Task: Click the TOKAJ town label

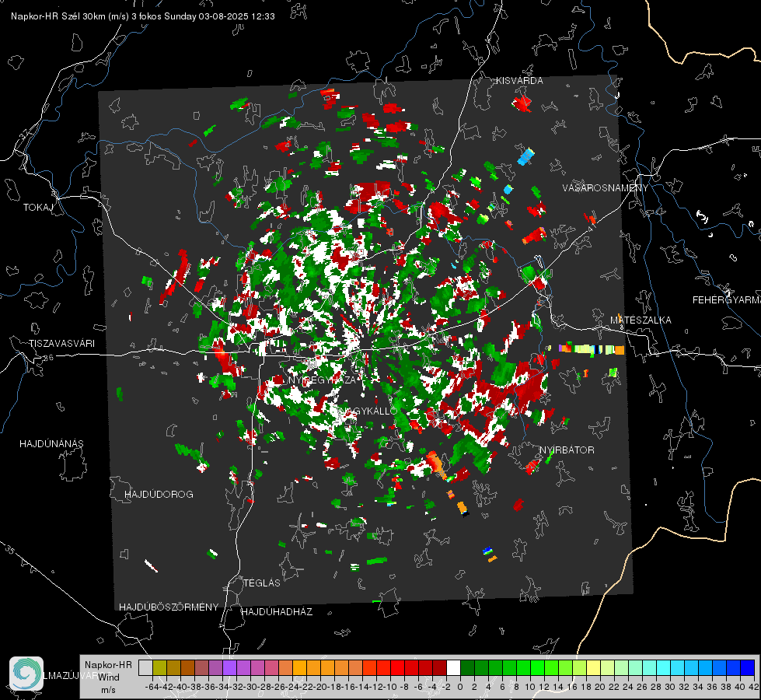Action: [38, 208]
